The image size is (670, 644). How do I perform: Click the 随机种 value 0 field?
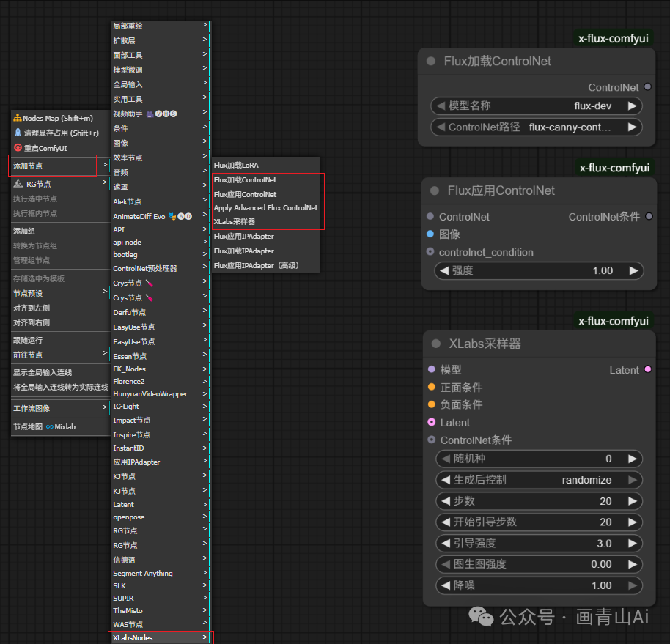click(x=539, y=459)
